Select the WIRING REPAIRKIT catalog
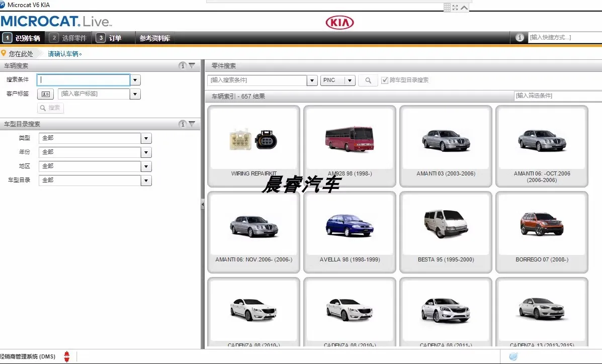Image resolution: width=602 pixels, height=364 pixels. (254, 146)
